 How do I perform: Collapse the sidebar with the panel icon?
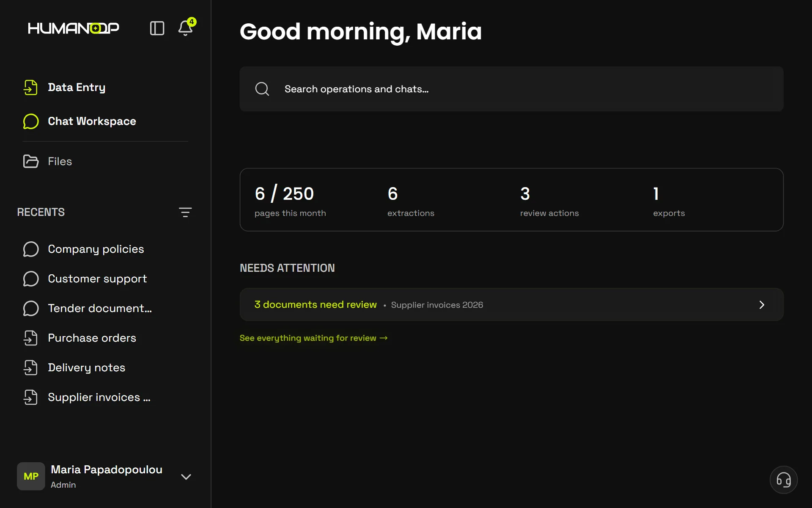pyautogui.click(x=157, y=28)
